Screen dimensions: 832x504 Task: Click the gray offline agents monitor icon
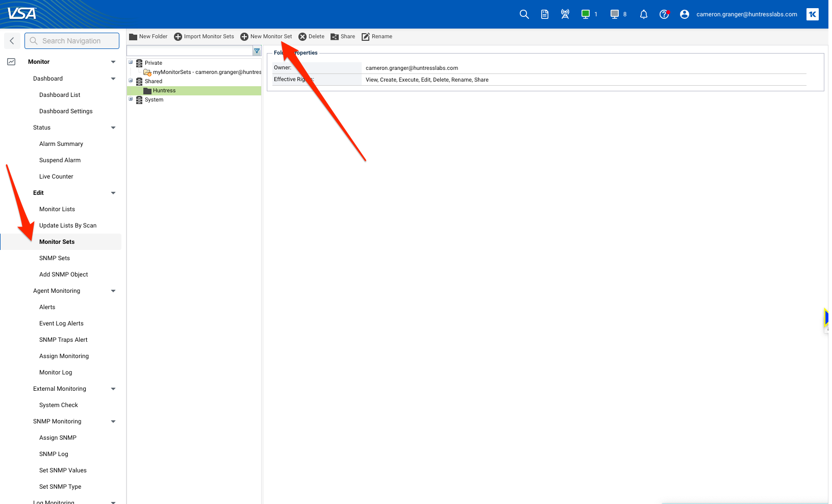(615, 14)
